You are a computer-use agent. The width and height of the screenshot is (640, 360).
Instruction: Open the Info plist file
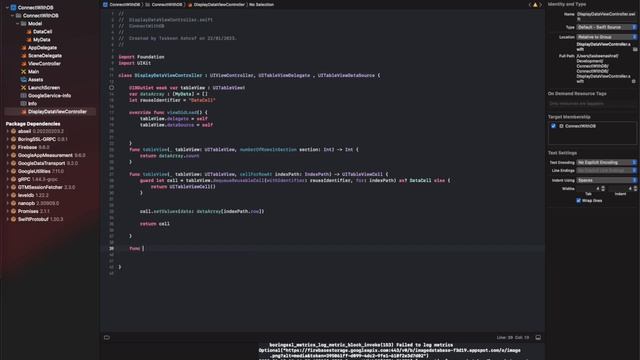(32, 103)
